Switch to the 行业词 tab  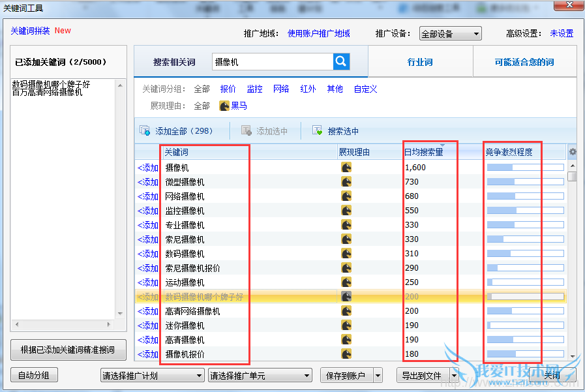pos(420,62)
